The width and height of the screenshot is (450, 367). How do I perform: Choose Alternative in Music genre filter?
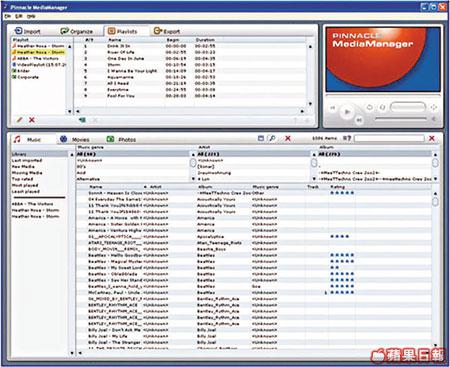pos(88,179)
